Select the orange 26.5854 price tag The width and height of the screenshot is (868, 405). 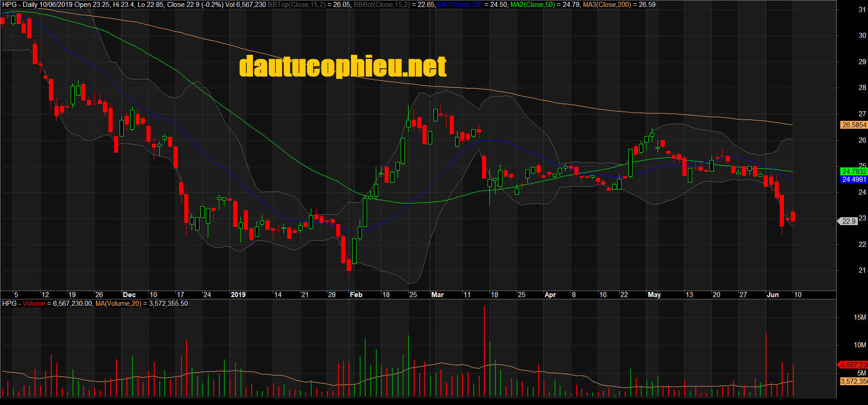click(854, 125)
